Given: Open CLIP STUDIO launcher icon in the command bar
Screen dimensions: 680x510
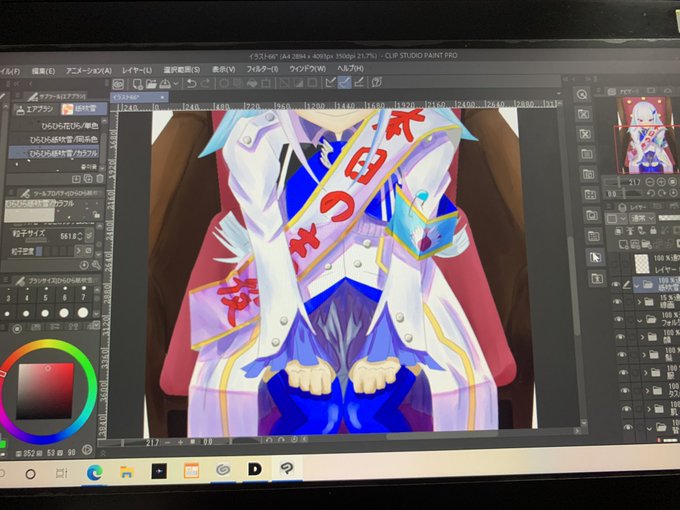Looking at the screenshot, I should [118, 84].
